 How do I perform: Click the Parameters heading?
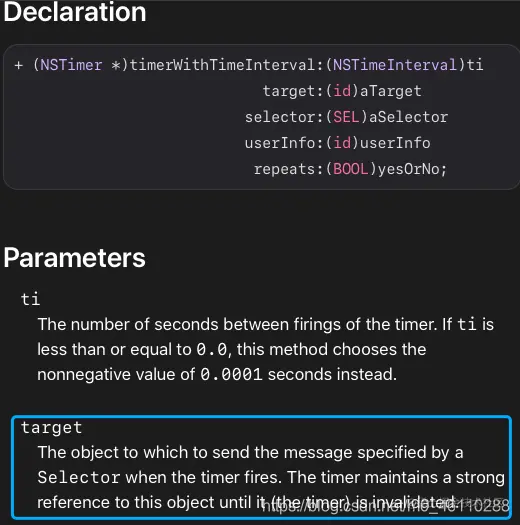click(74, 258)
